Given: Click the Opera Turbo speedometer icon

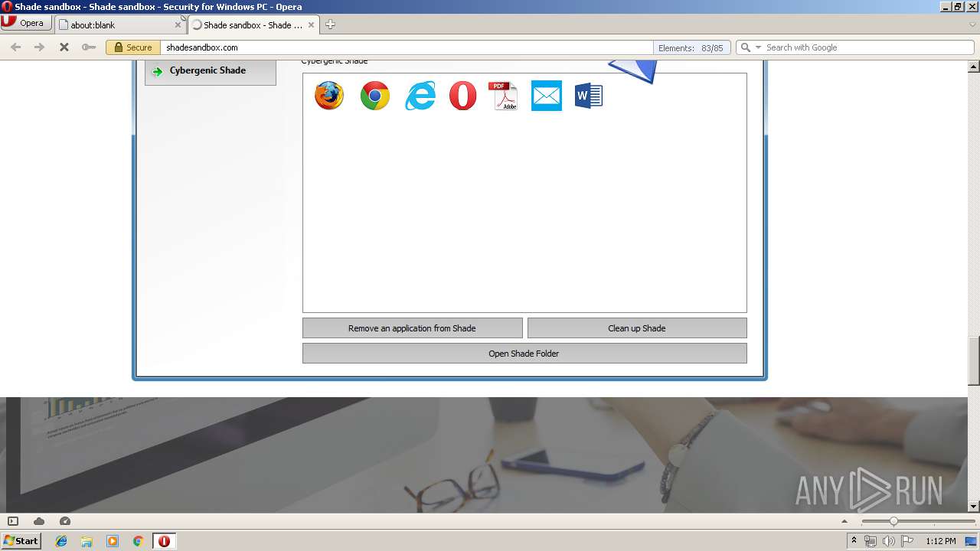Looking at the screenshot, I should tap(65, 521).
